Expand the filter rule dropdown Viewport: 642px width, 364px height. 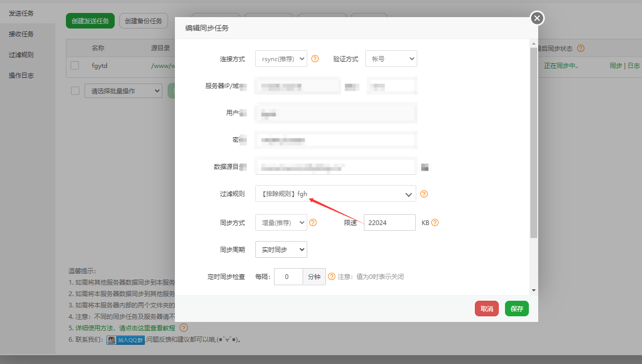click(336, 194)
